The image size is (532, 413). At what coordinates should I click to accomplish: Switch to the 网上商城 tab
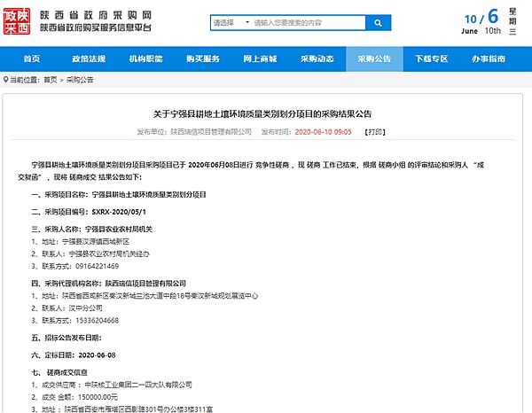[260, 58]
